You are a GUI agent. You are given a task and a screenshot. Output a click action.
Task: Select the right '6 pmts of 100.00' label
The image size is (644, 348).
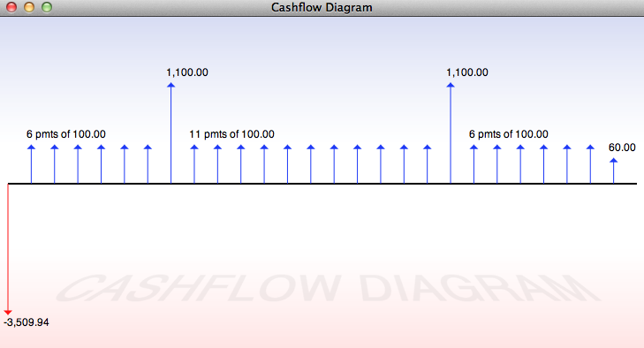tap(509, 134)
